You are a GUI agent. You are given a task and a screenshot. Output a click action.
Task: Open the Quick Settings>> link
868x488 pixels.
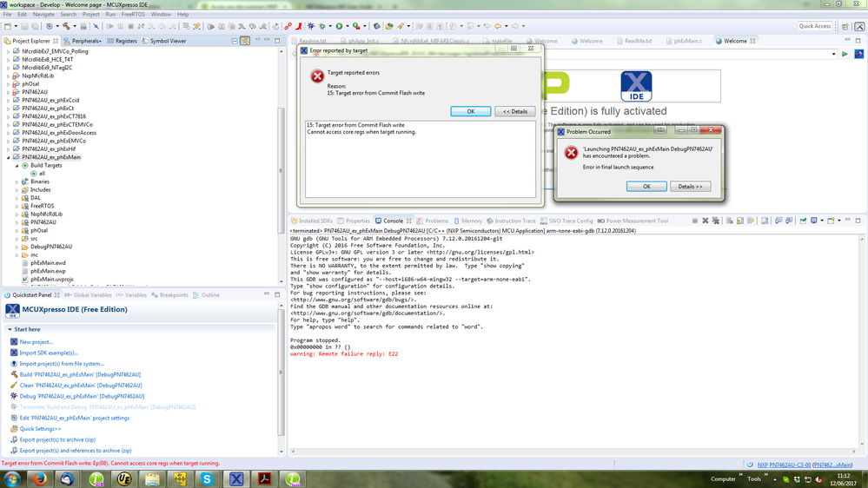(x=41, y=429)
